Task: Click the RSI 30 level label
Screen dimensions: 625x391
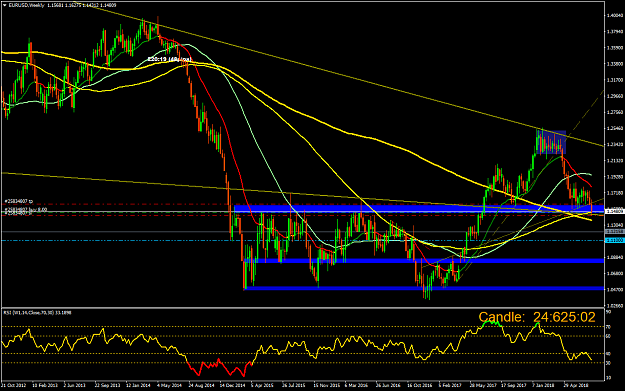Action: point(609,363)
